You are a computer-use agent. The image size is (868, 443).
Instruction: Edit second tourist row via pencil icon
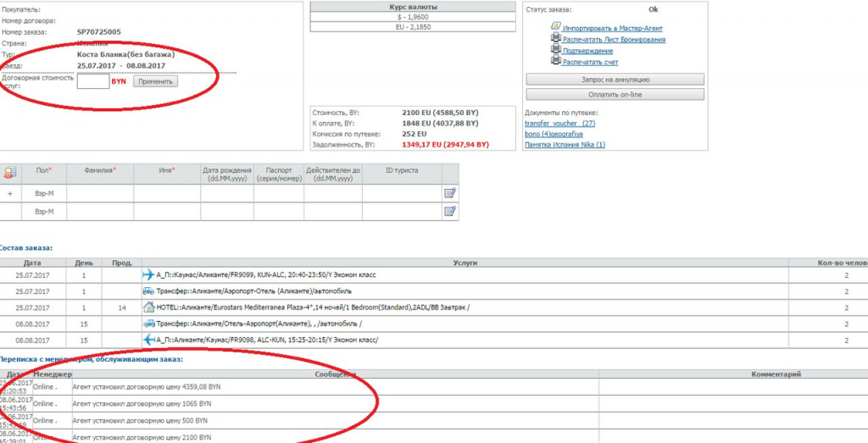click(450, 212)
